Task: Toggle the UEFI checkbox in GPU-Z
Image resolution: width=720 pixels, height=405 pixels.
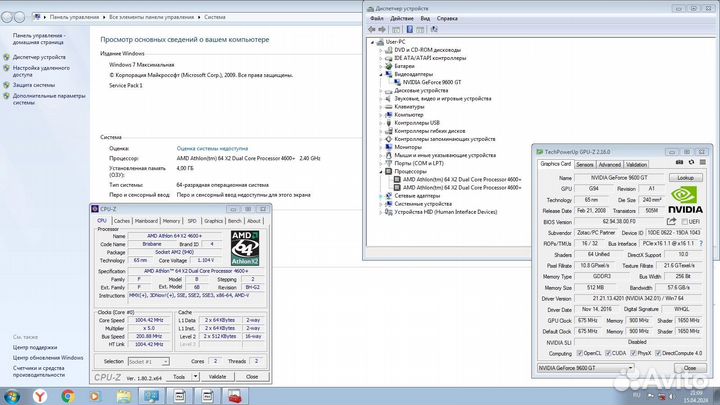Action: 684,222
